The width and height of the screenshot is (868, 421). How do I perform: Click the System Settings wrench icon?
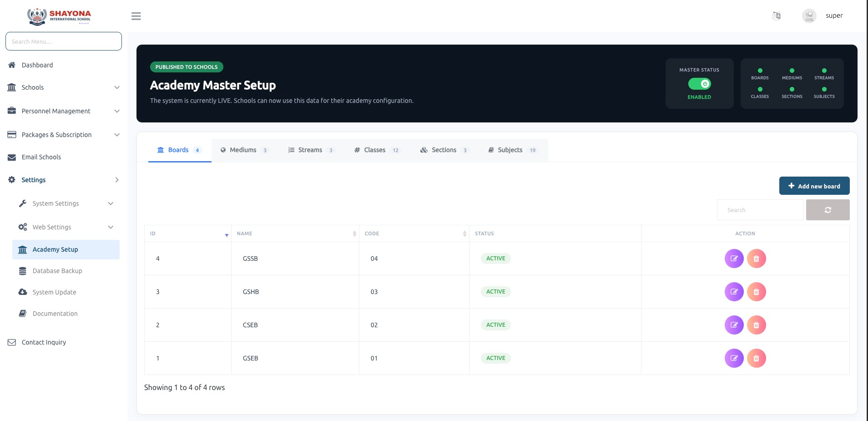click(23, 203)
